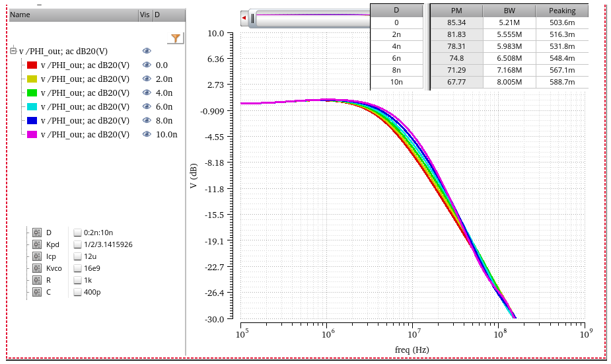Click the orange filter funnel icon
This screenshot has width=611, height=364.
(x=176, y=38)
